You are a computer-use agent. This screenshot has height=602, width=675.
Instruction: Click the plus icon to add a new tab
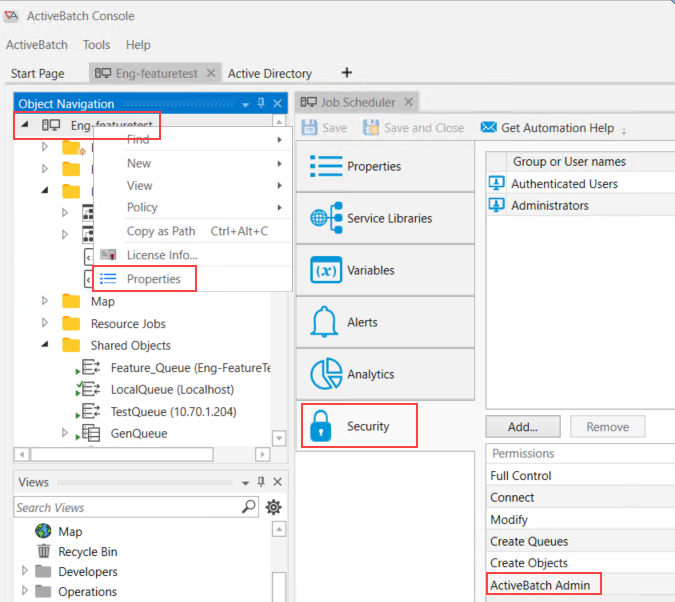click(x=347, y=73)
